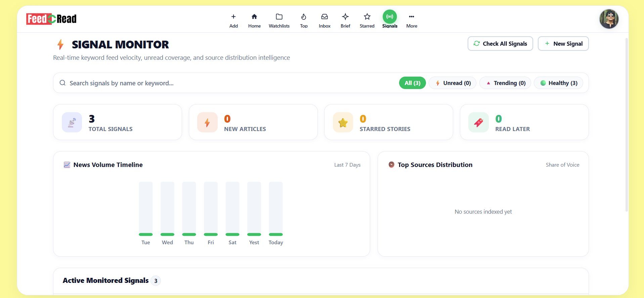Screen dimensions: 644x298
Task: Click the Tue bar in timeline
Action: pos(146,209)
